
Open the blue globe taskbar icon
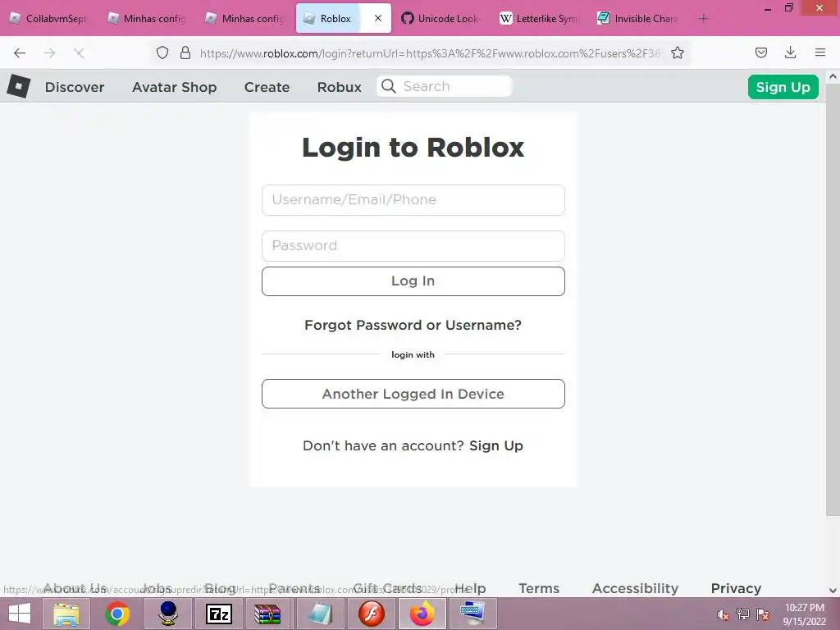click(x=168, y=614)
